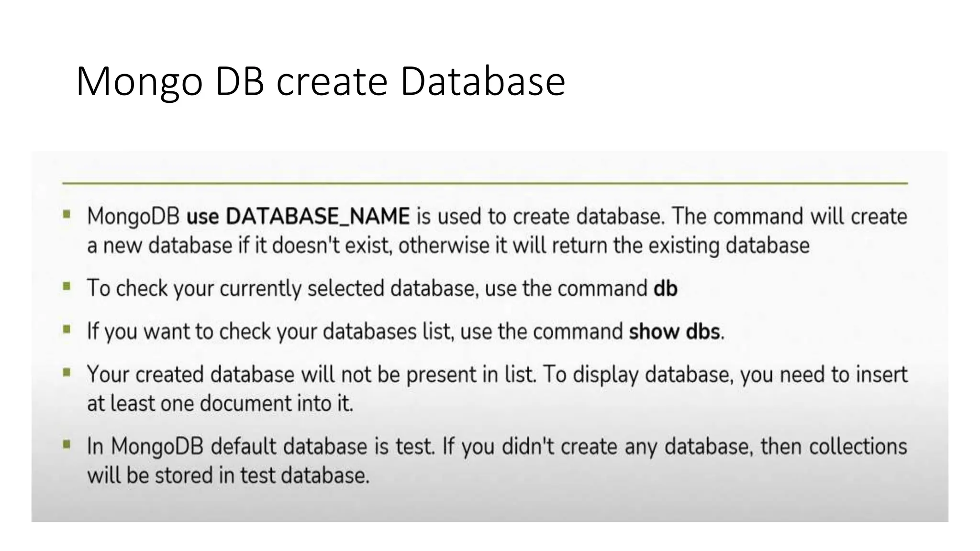Image resolution: width=980 pixels, height=551 pixels.
Task: Click 'at least one document into it.' line
Action: click(x=220, y=404)
